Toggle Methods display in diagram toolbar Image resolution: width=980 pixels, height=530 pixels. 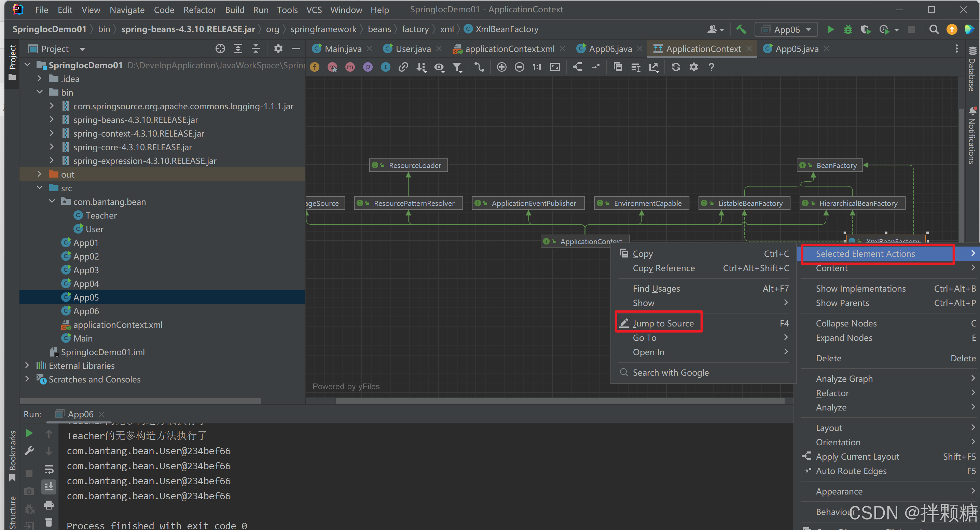pyautogui.click(x=350, y=67)
